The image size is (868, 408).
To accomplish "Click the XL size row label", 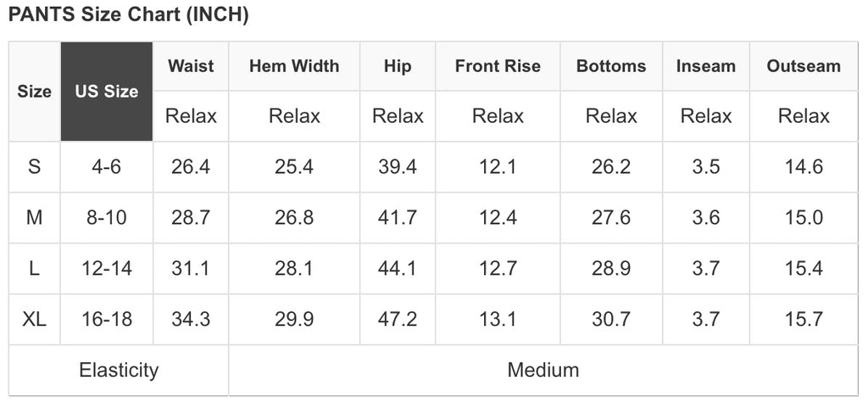I will click(35, 320).
